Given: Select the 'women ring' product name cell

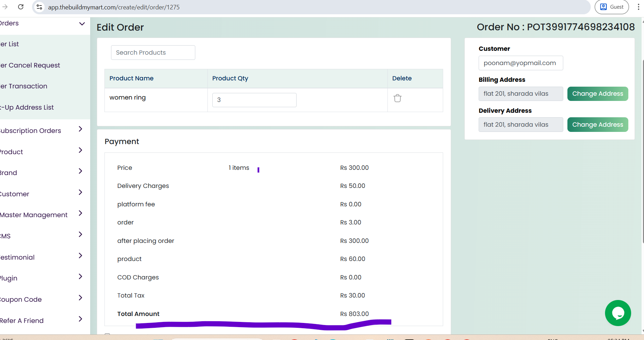Looking at the screenshot, I should point(156,100).
